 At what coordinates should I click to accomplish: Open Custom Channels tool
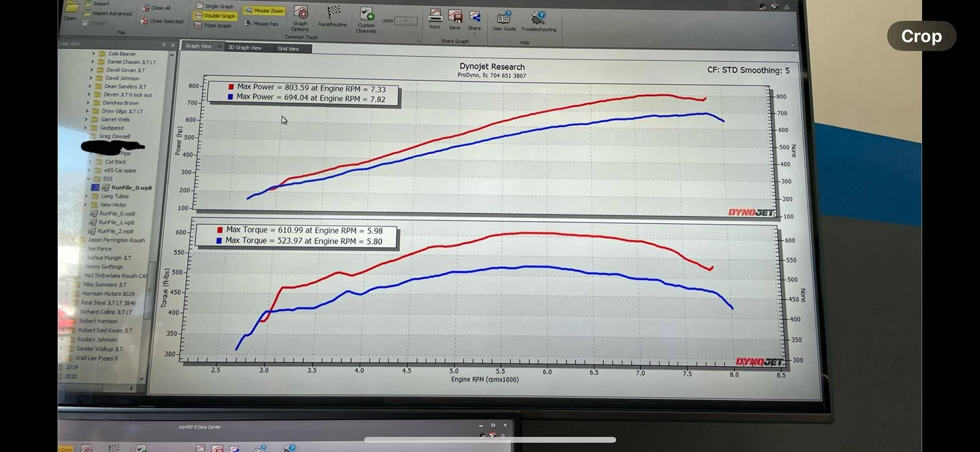[x=366, y=21]
